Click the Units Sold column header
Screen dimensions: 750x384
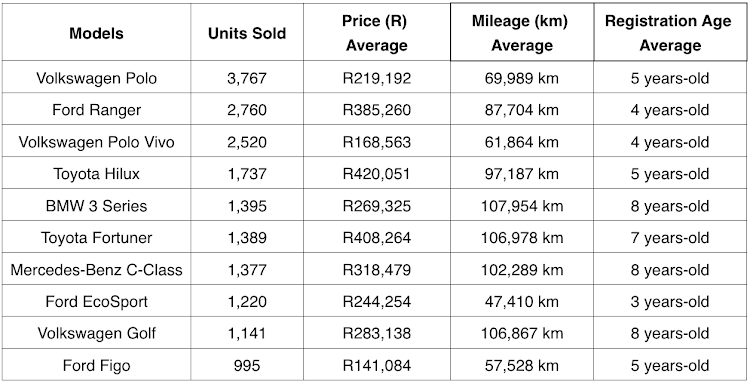[247, 33]
